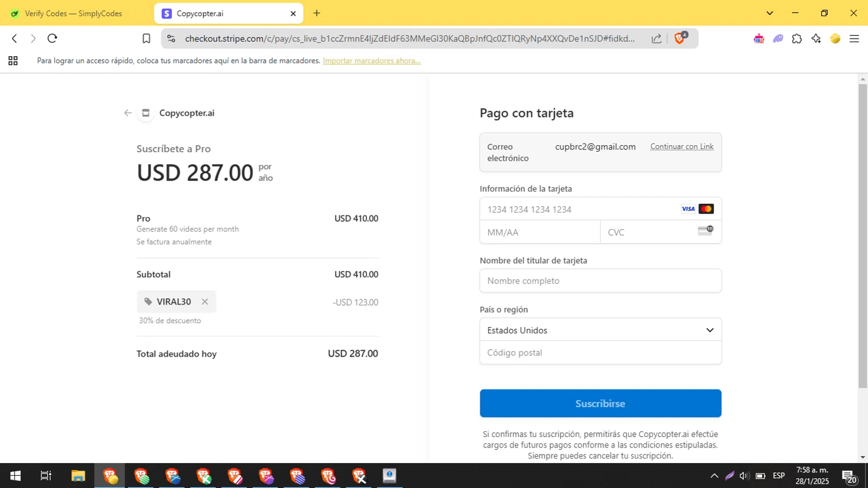This screenshot has height=488, width=868.
Task: Reload the Stripe checkout page
Action: [x=52, y=38]
